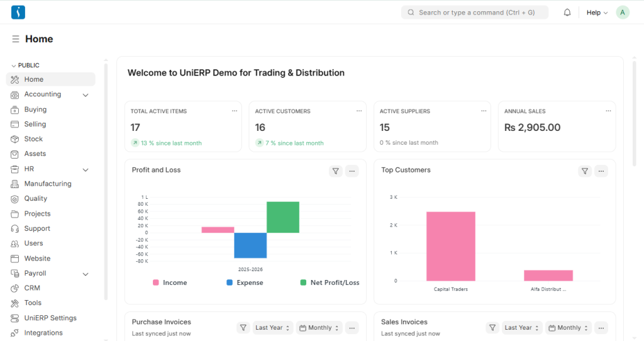Open Annual Sales card options
The width and height of the screenshot is (644, 341).
click(x=608, y=111)
